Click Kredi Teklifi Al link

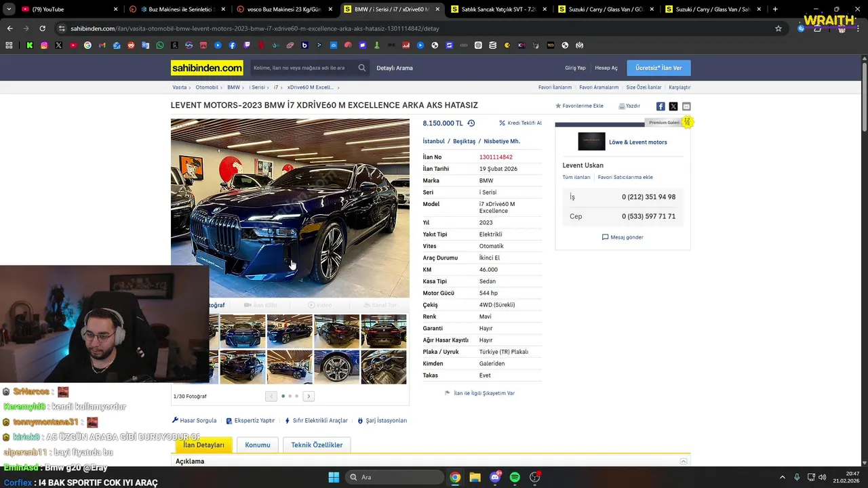tap(520, 123)
